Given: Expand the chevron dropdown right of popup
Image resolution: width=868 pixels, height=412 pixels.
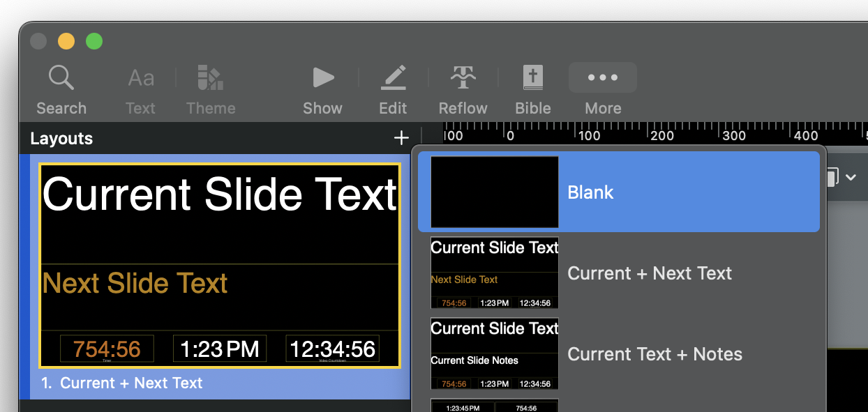Looking at the screenshot, I should click(851, 178).
